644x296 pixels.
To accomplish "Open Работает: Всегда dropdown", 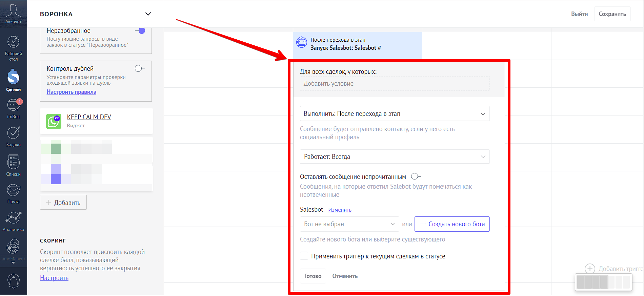I will 395,156.
